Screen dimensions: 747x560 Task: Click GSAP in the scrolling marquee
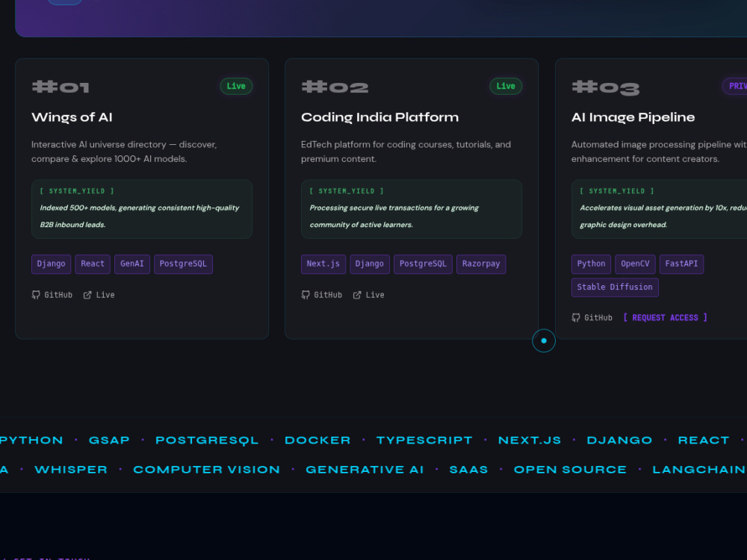click(109, 441)
